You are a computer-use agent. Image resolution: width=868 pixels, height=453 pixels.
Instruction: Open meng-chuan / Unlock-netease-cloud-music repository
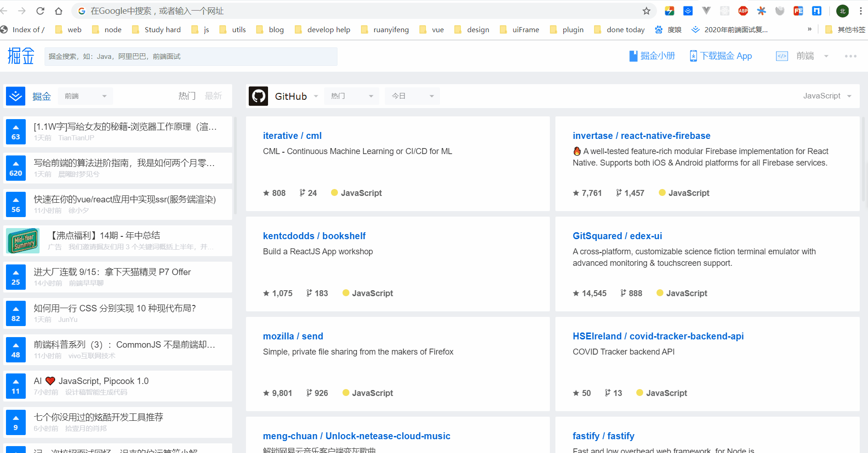357,436
